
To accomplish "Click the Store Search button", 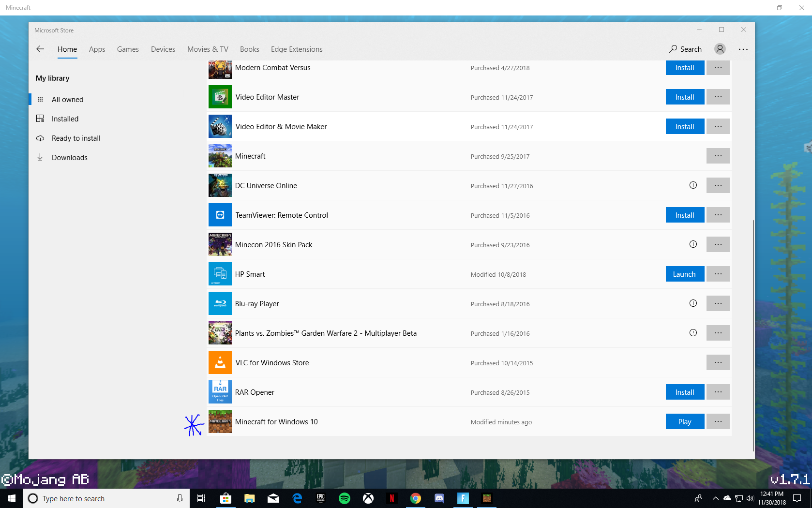I will tap(685, 49).
